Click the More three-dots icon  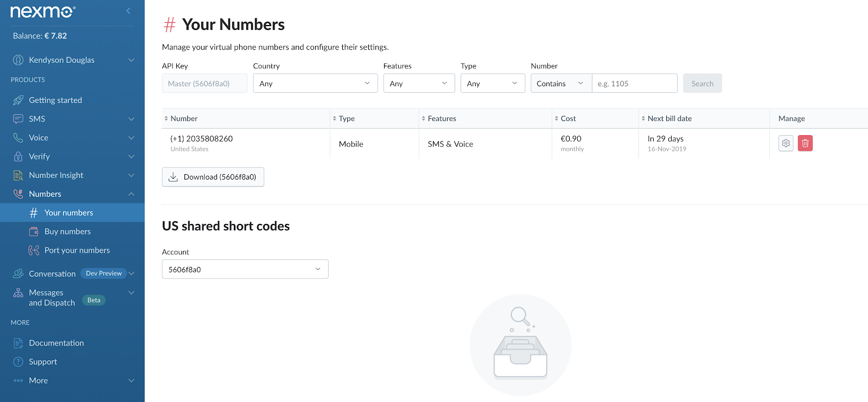click(18, 381)
